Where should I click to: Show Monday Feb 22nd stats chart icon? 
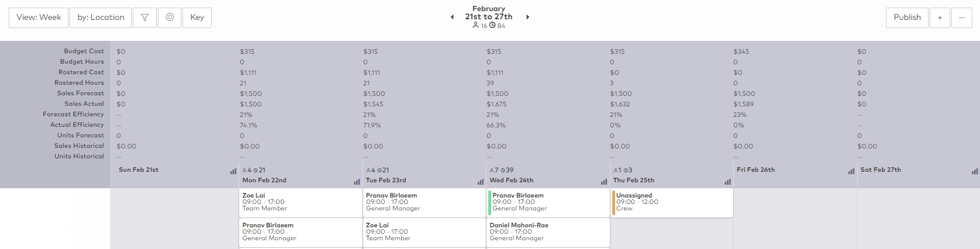[357, 182]
